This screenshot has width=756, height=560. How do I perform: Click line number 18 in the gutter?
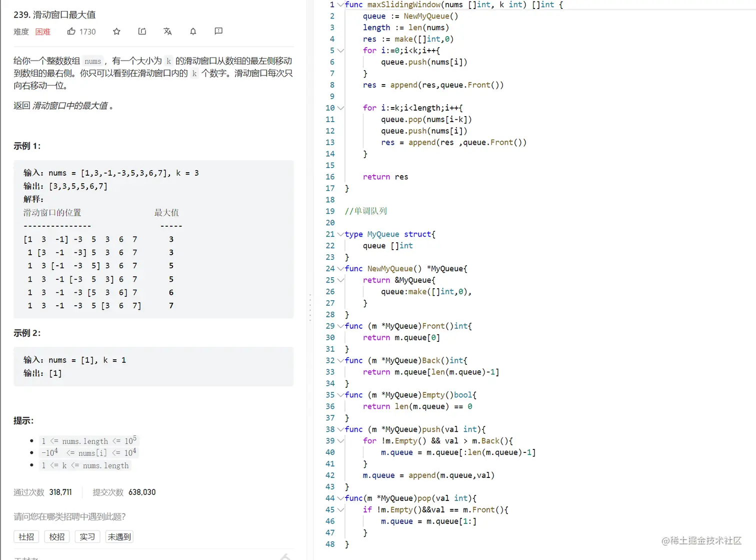pos(330,200)
